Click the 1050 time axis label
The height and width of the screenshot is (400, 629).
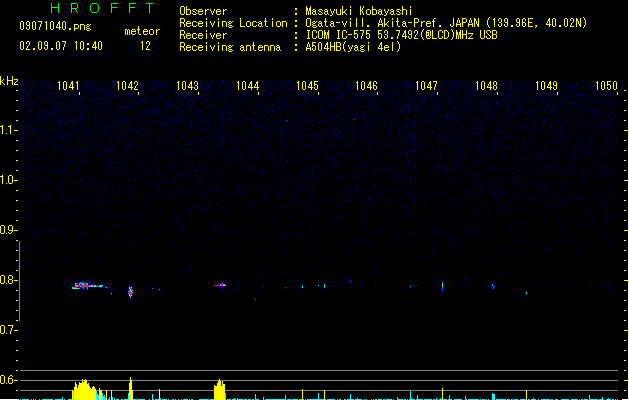pos(606,86)
